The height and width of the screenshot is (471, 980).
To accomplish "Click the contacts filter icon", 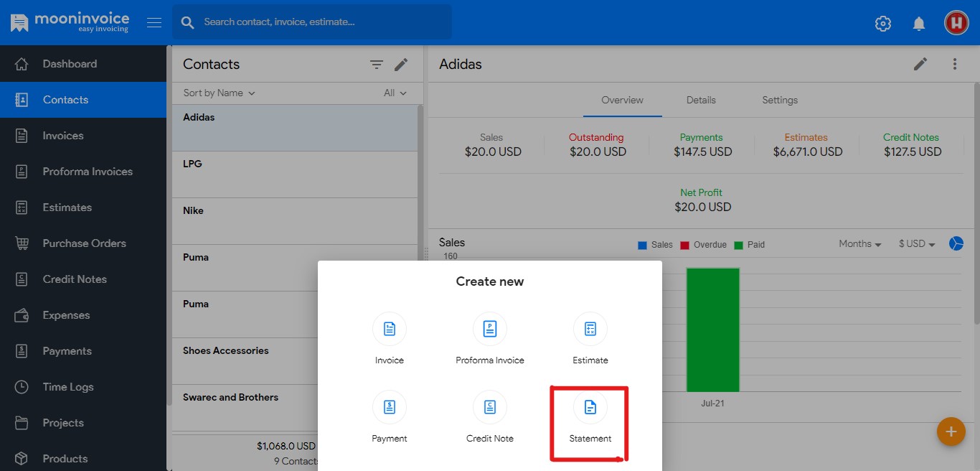I will (377, 65).
